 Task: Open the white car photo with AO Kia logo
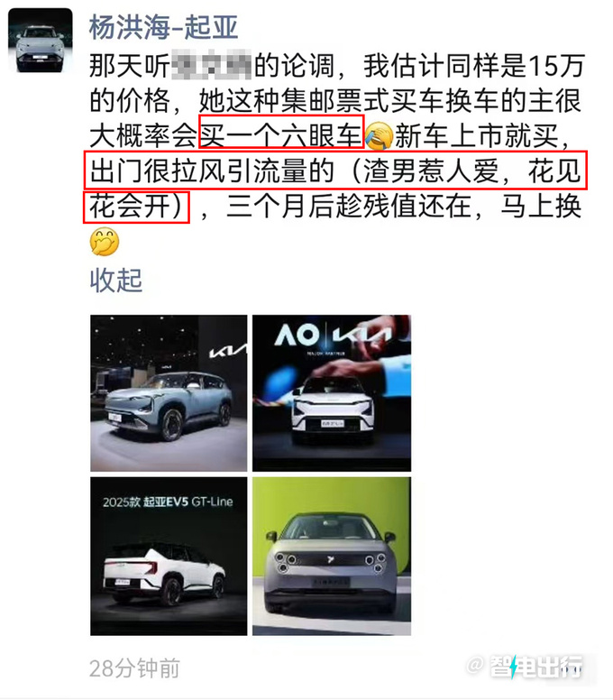(332, 393)
